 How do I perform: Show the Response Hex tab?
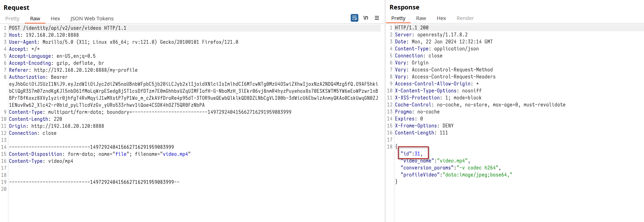pyautogui.click(x=441, y=18)
